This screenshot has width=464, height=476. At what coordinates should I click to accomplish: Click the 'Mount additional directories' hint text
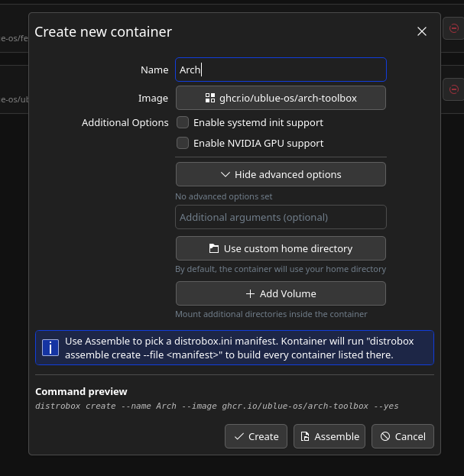[271, 314]
